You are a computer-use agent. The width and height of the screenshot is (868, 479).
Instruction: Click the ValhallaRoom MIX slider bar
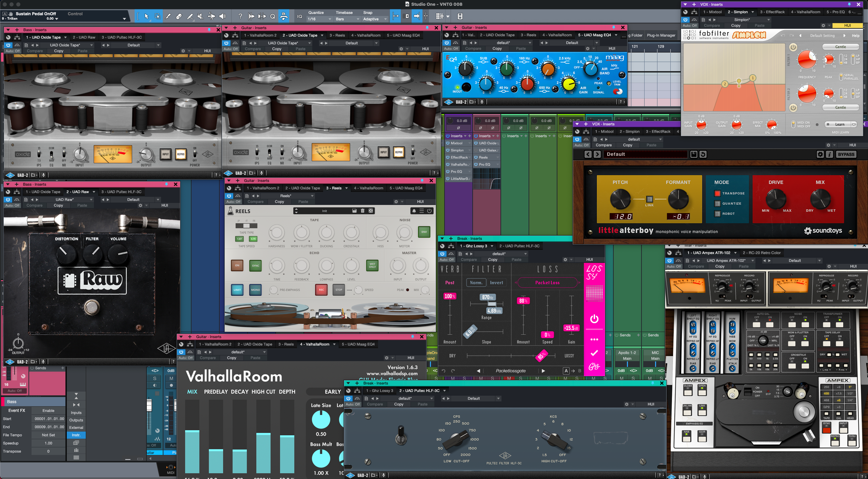pos(192,436)
